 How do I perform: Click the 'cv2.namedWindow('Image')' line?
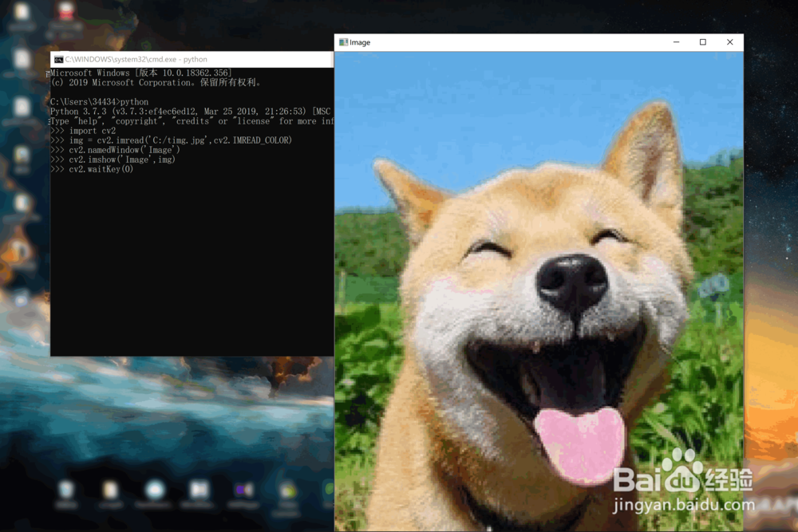tap(115, 150)
